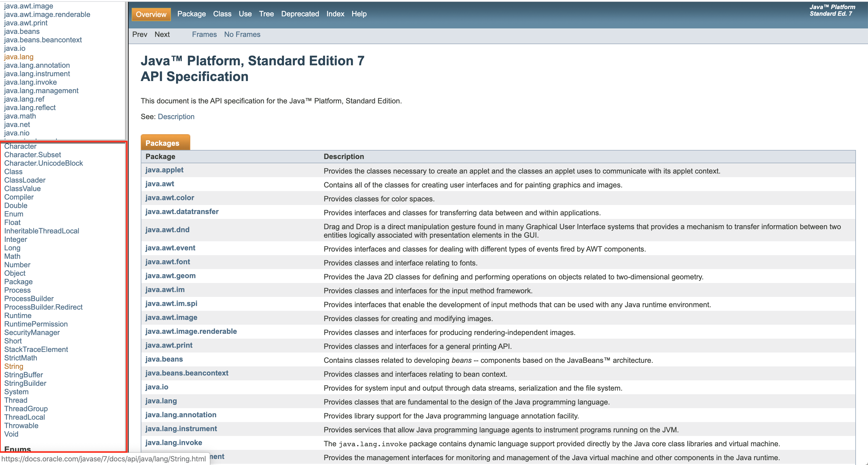Click Deprecated in the navigation bar
Viewport: 868px width, 465px height.
pos(300,14)
